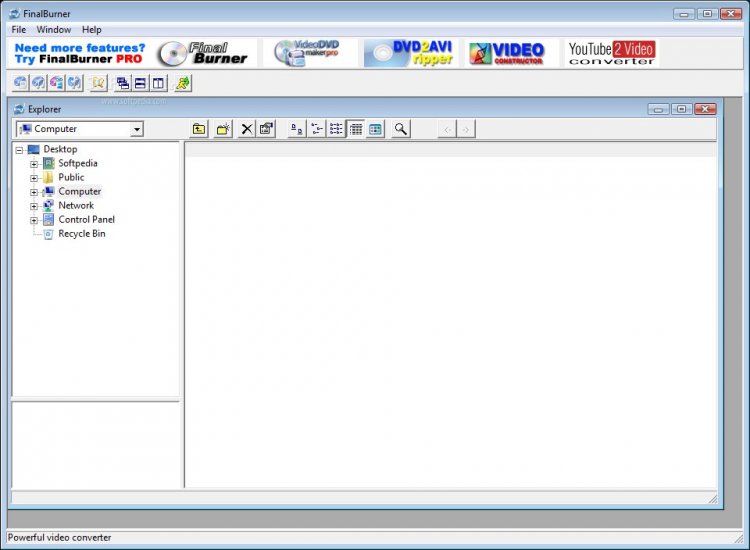750x550 pixels.
Task: Expand the Network tree node
Action: pos(34,207)
